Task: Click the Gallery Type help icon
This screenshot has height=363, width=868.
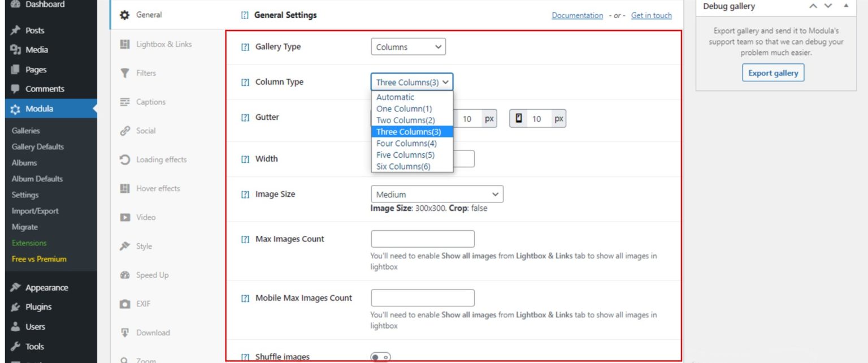Action: coord(244,47)
